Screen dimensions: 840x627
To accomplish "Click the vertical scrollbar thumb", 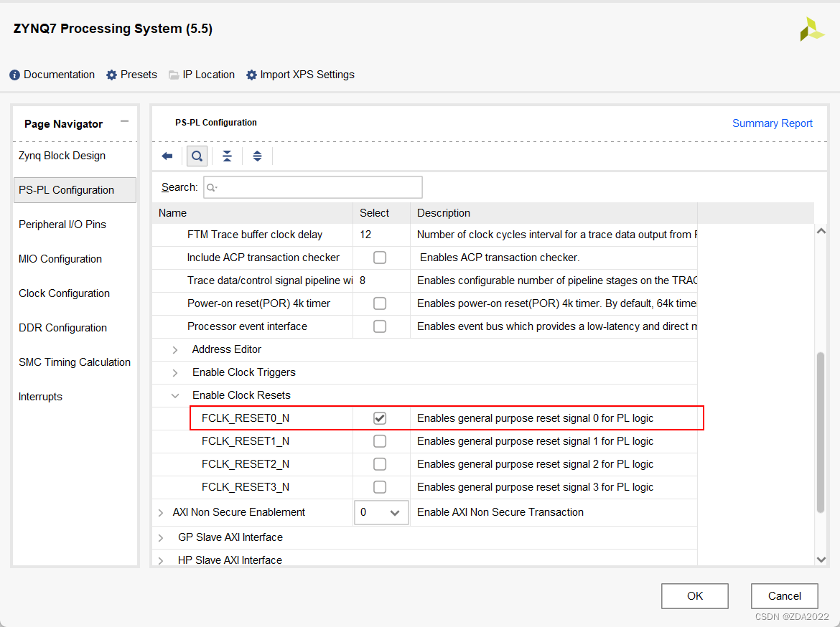I will pos(820,433).
